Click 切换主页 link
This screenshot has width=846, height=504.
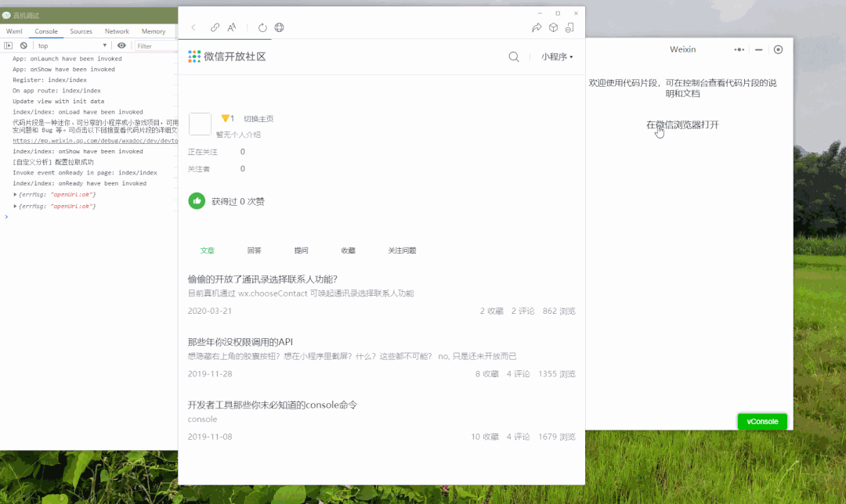pyautogui.click(x=258, y=119)
